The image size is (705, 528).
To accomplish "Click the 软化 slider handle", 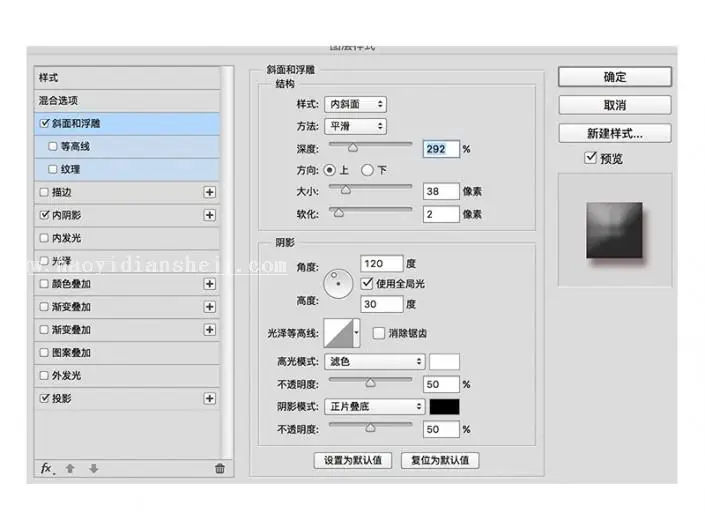I will point(339,213).
